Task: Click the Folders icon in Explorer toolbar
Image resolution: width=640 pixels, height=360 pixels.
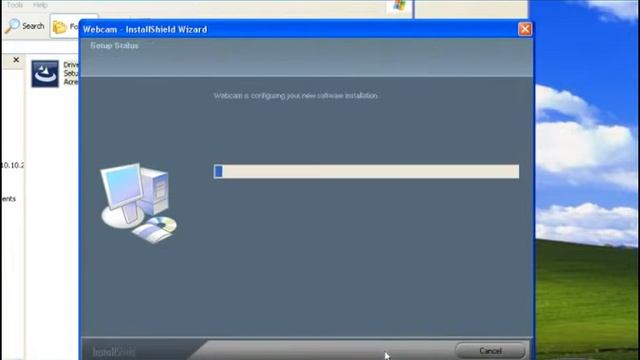Action: point(60,27)
